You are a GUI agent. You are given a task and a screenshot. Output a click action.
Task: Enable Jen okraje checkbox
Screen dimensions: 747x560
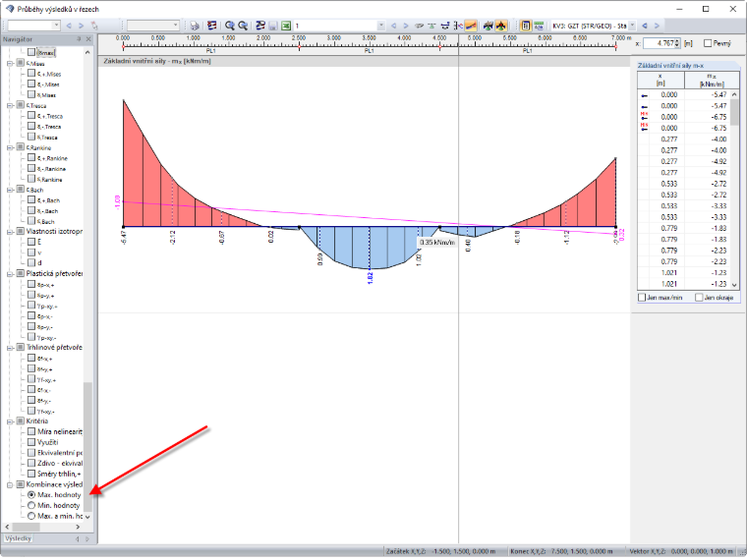pyautogui.click(x=699, y=297)
